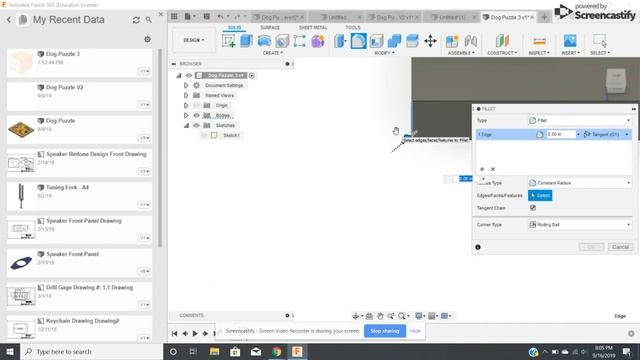Viewport: 640px width, 360px height.
Task: Click the blue Select button for Edges/Faces/Features
Action: pyautogui.click(x=540, y=196)
